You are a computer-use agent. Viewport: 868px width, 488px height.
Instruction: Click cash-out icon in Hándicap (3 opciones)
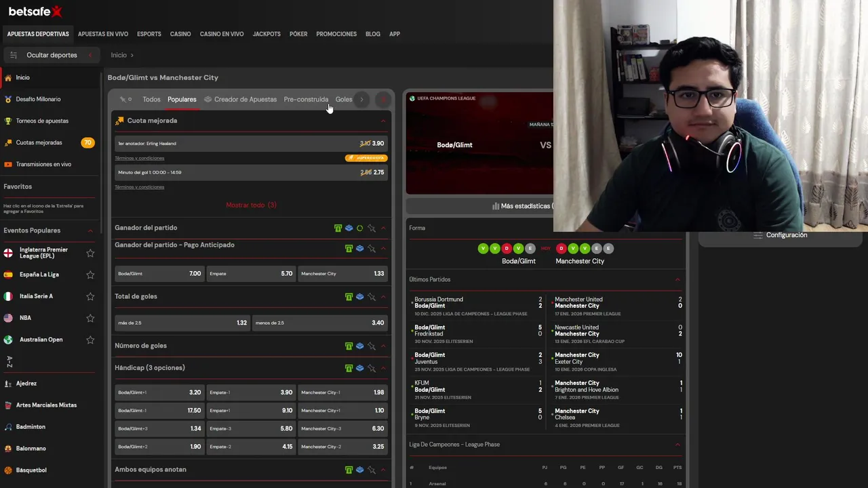click(349, 368)
